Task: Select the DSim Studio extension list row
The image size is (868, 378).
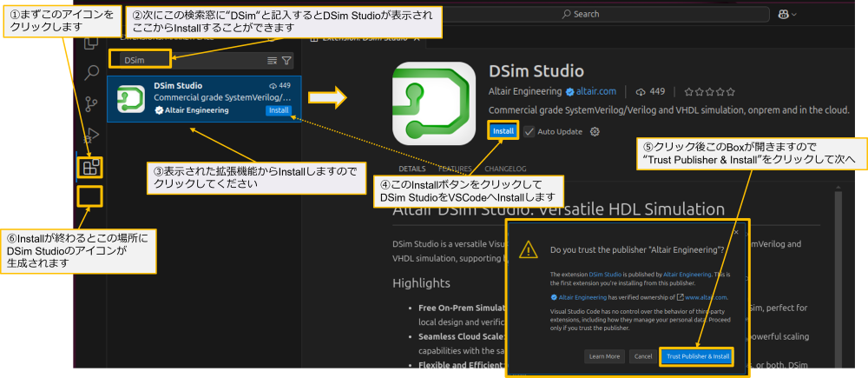Action: click(x=204, y=99)
